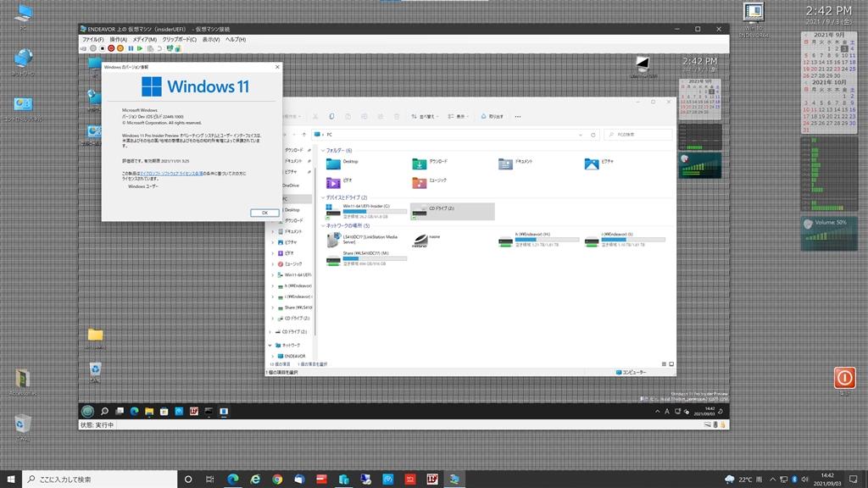868x488 pixels.
Task: Click the red shut down VM toolbar icon
Action: 111,48
